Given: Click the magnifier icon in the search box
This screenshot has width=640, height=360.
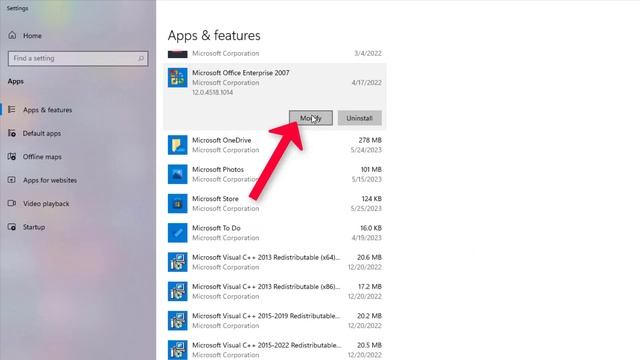Looking at the screenshot, I should coord(141,58).
